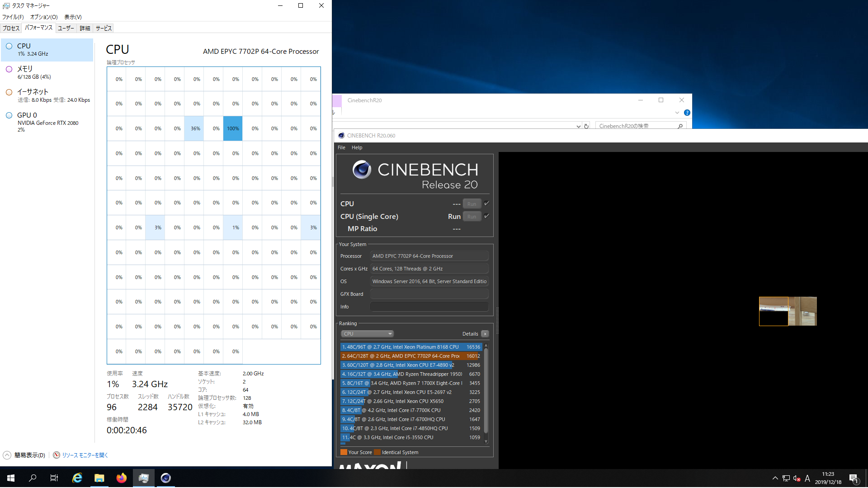Launch Firefox from taskbar
This screenshot has height=488, width=868.
coord(122,478)
